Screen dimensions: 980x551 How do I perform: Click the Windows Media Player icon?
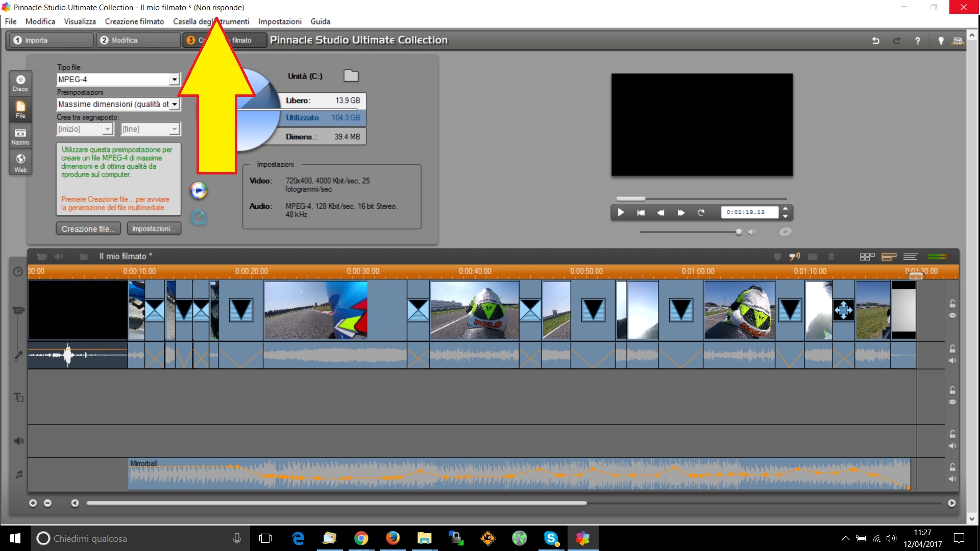(x=199, y=190)
